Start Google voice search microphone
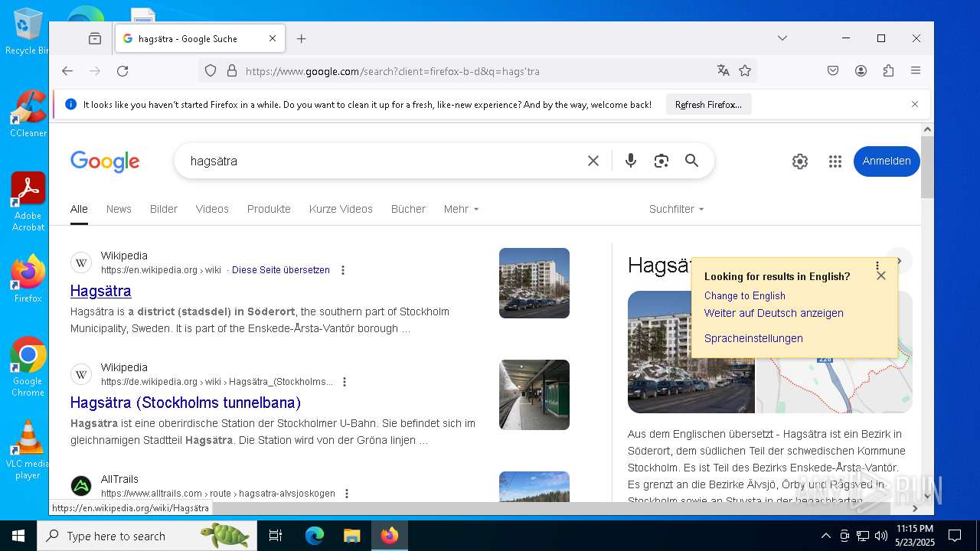Screen dimensions: 980x551 tap(630, 161)
